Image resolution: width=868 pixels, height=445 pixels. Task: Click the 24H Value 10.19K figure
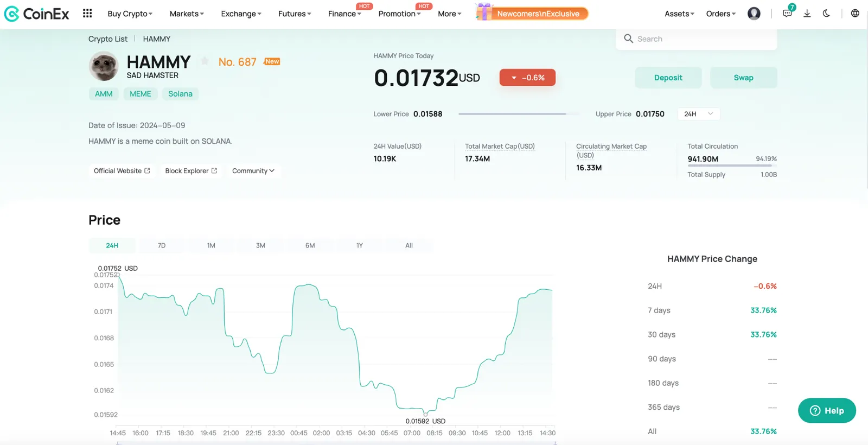point(385,158)
